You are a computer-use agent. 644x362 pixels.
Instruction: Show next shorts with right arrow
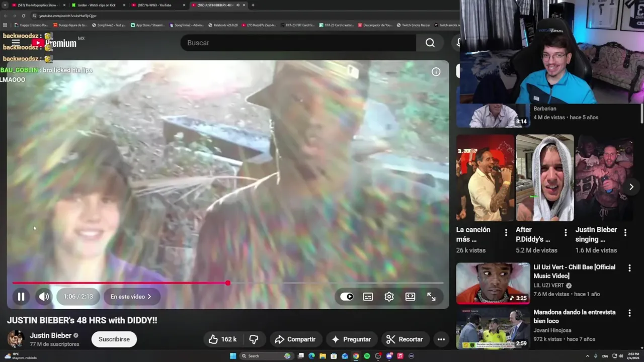tap(631, 187)
